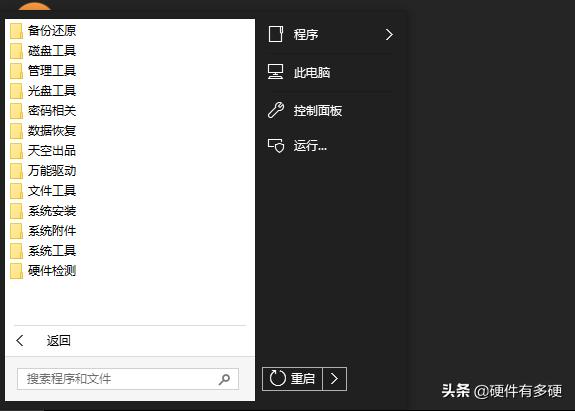Viewport: 575px width, 411px height.
Task: Open the folder icon beside 系统安装
Action: pos(17,211)
